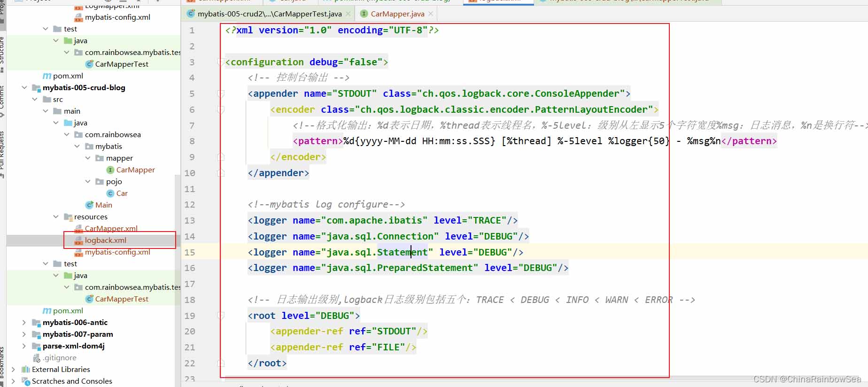Expand External Libraries
This screenshot has width=868, height=387.
coord(14,370)
